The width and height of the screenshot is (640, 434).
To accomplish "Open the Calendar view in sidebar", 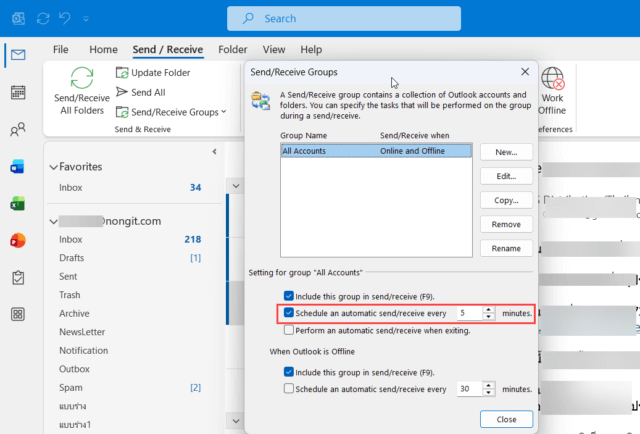I will click(x=18, y=92).
